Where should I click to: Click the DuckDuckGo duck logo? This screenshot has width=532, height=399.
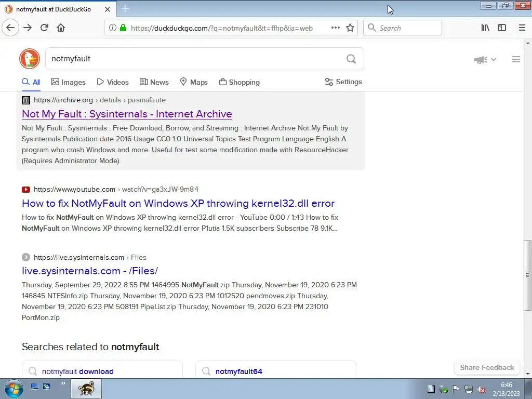pyautogui.click(x=30, y=59)
